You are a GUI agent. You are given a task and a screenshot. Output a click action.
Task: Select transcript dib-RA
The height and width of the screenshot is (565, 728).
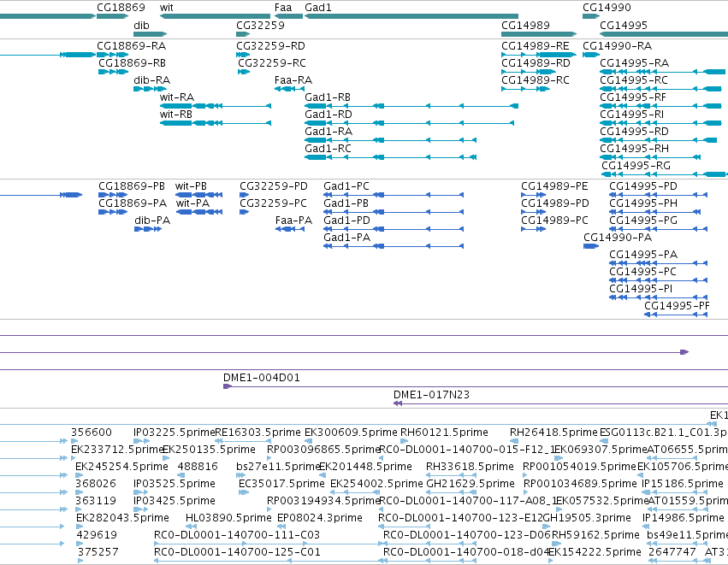(x=151, y=80)
